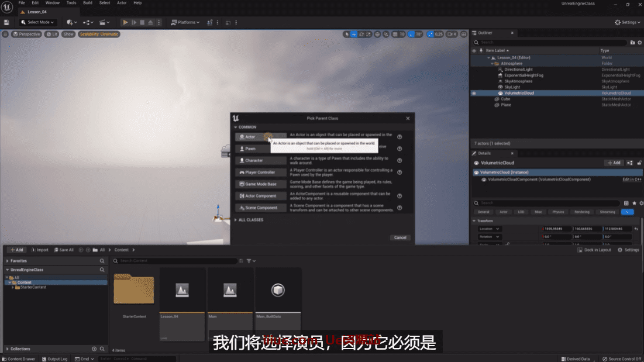Click Cancel in Pick Parent Class dialog
Screen dimensions: 644x362
click(400, 237)
